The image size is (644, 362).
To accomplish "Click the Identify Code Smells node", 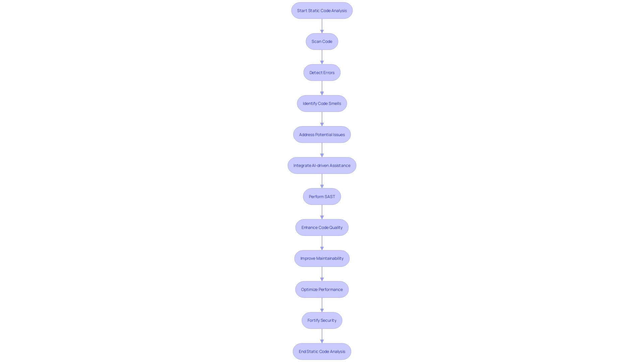I will [322, 103].
